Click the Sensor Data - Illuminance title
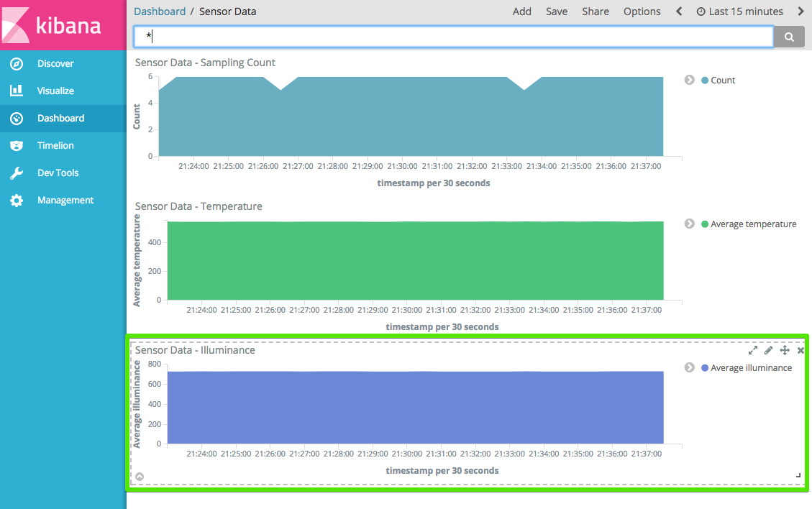 click(x=195, y=351)
